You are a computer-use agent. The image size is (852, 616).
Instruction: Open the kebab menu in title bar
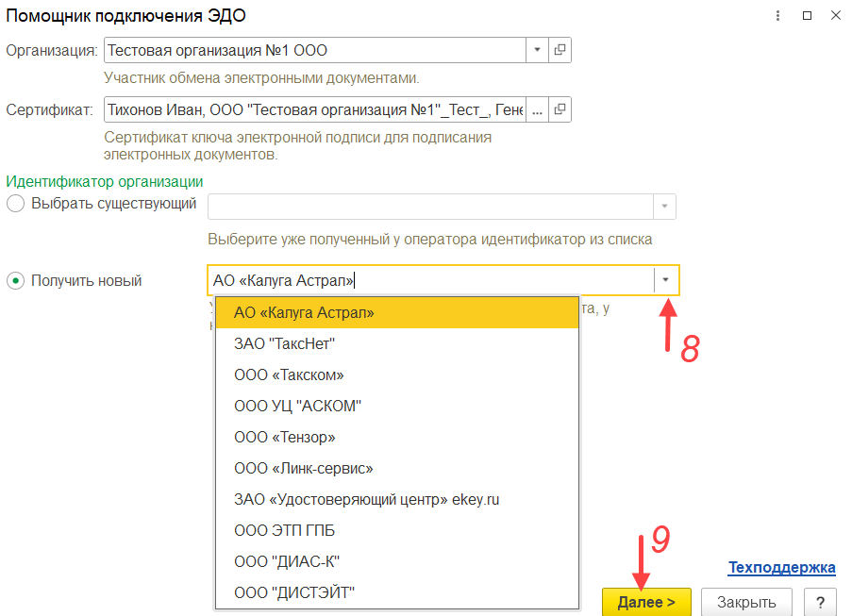(777, 16)
